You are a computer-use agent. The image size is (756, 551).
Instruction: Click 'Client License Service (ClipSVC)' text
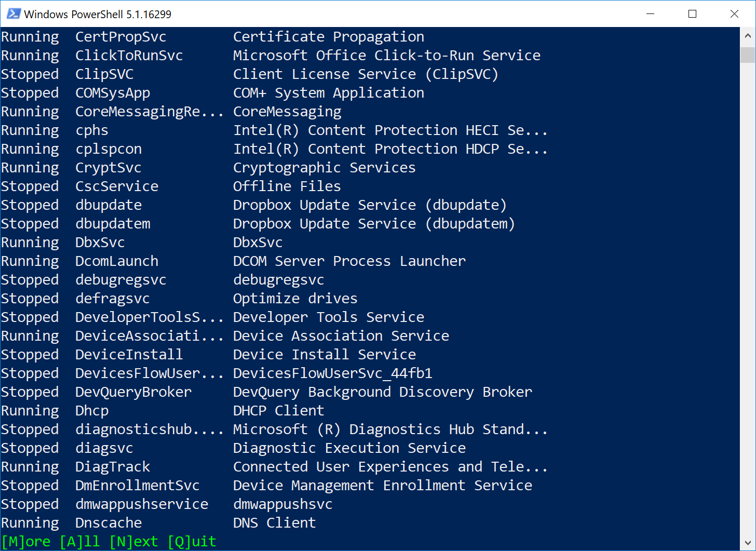point(366,74)
